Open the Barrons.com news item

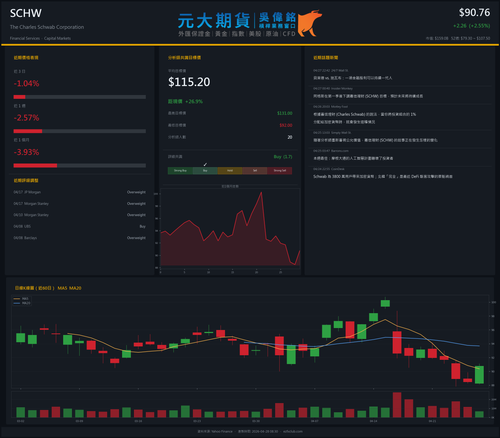click(x=402, y=155)
